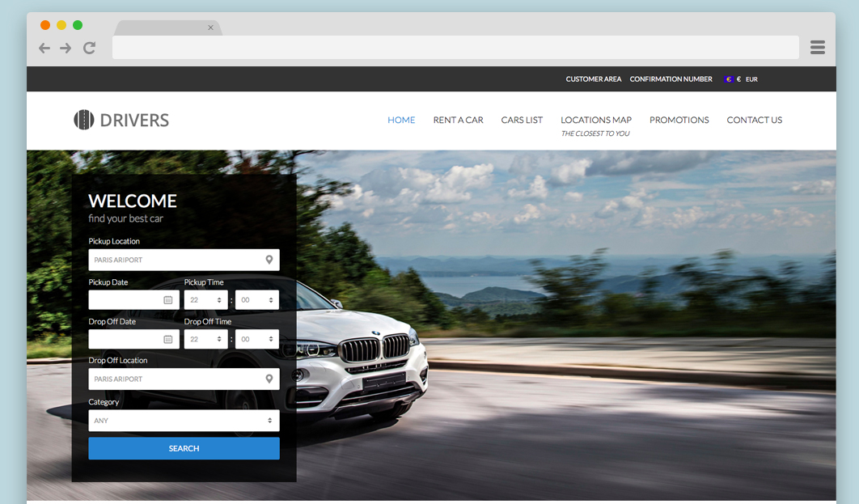The height and width of the screenshot is (504, 859).
Task: Open the Locations Map menu item
Action: 596,120
